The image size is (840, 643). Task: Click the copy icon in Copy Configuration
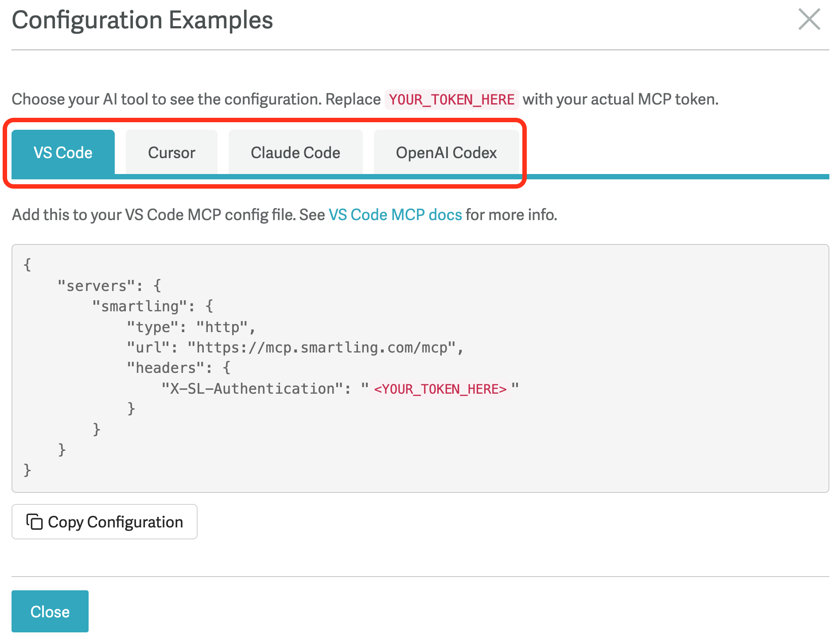pyautogui.click(x=34, y=522)
